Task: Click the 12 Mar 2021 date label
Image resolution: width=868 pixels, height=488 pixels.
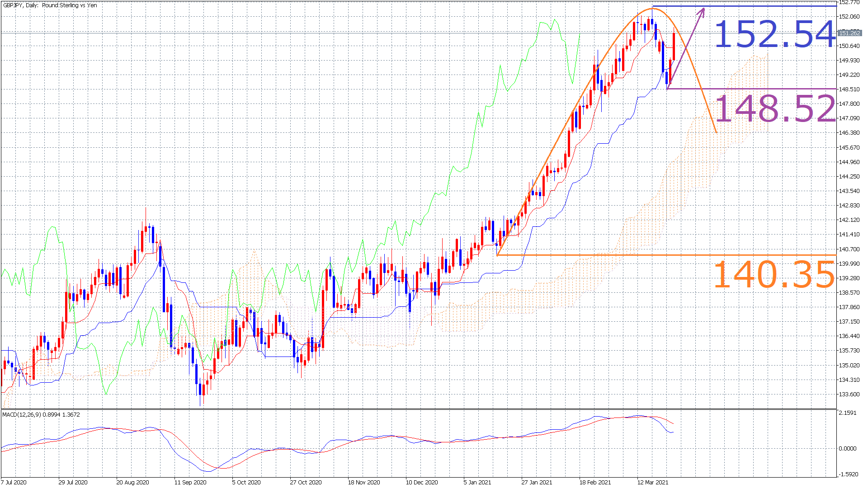Action: point(653,482)
